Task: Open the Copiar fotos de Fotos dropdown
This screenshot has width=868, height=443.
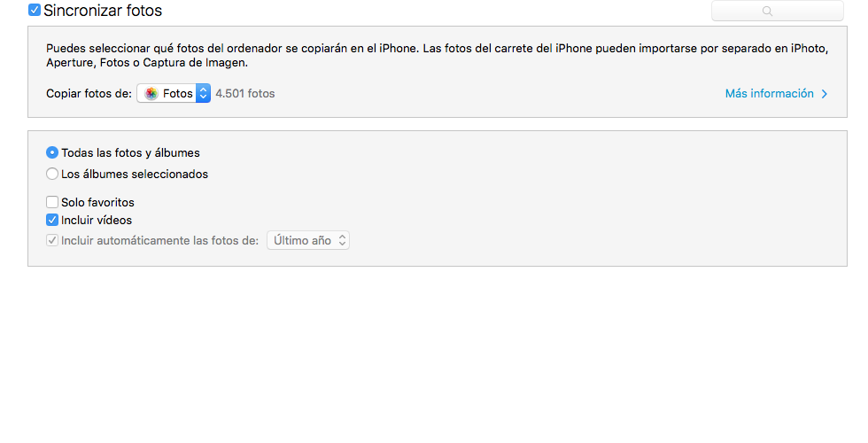Action: (x=174, y=94)
